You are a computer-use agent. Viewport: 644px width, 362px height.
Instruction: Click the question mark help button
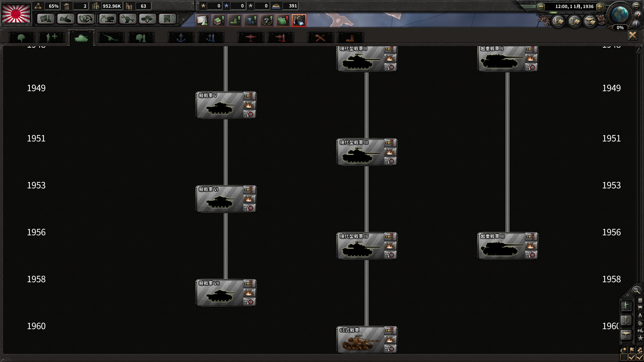[638, 15]
